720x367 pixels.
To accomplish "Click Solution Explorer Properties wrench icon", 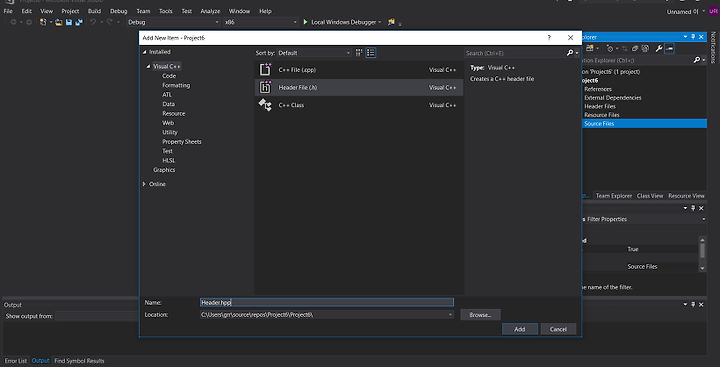I will (659, 48).
